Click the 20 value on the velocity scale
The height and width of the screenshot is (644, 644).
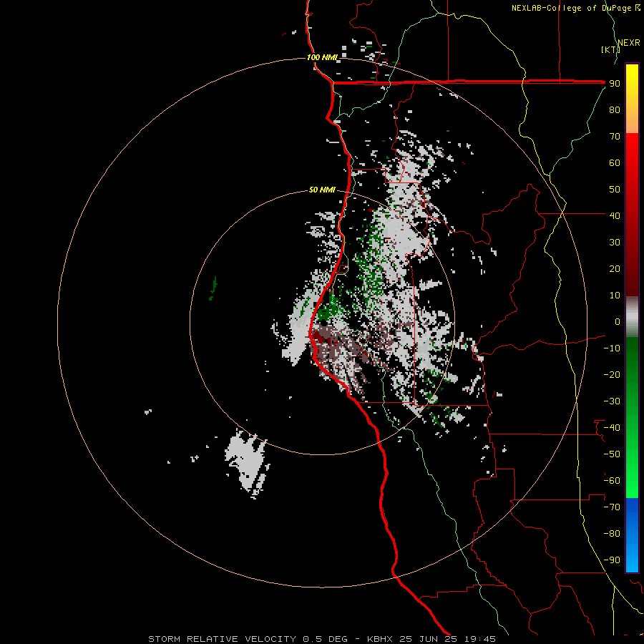coord(615,268)
